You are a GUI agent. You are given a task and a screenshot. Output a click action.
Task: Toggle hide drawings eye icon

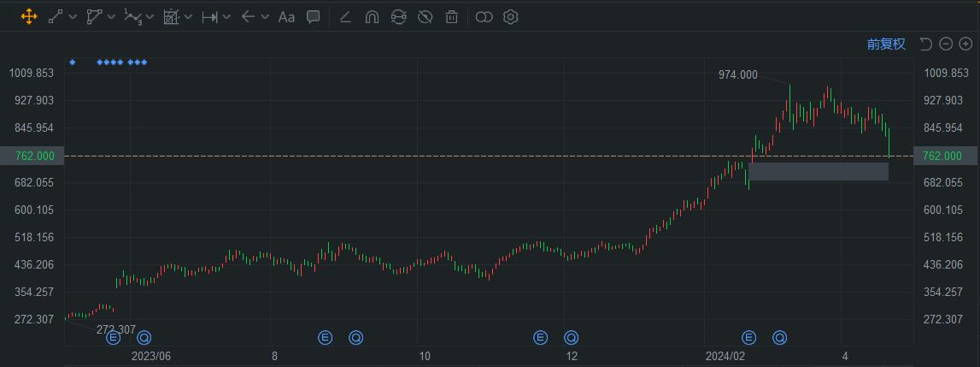(425, 16)
